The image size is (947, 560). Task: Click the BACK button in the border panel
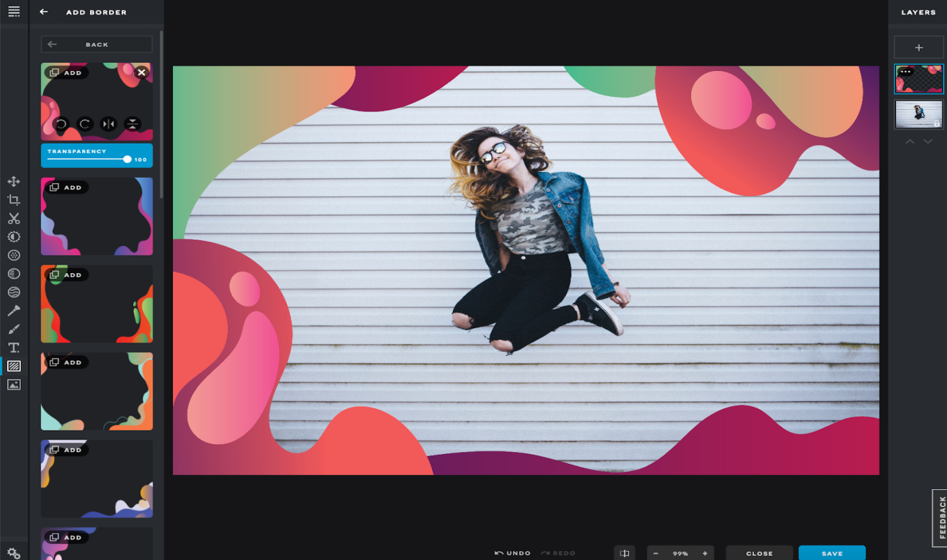coord(96,44)
